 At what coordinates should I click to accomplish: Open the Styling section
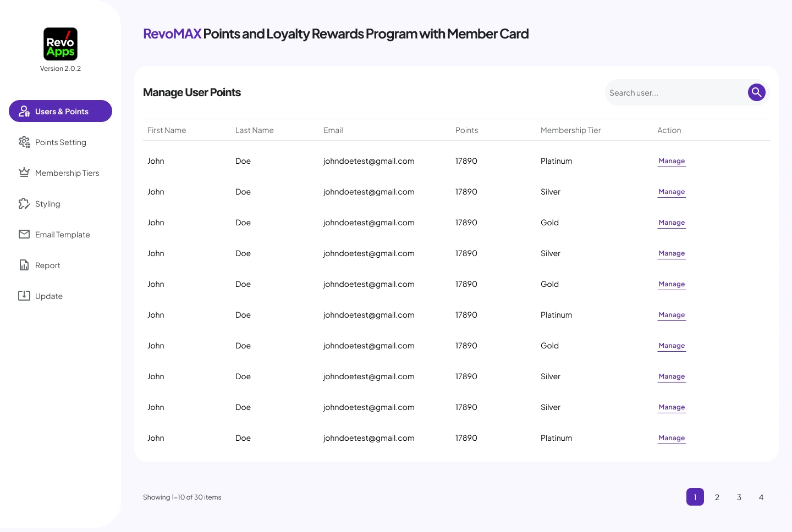[x=61, y=203]
